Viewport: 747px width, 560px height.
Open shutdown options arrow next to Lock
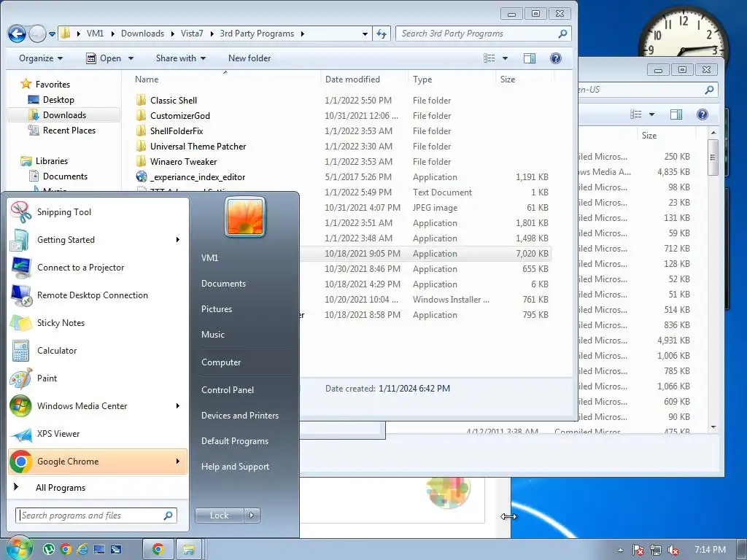[252, 516]
